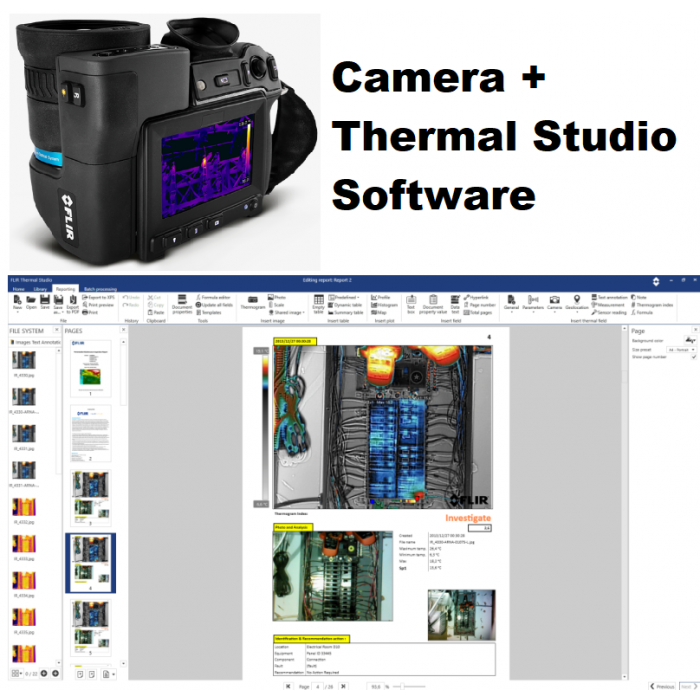Insert a Scale image

coord(276,305)
